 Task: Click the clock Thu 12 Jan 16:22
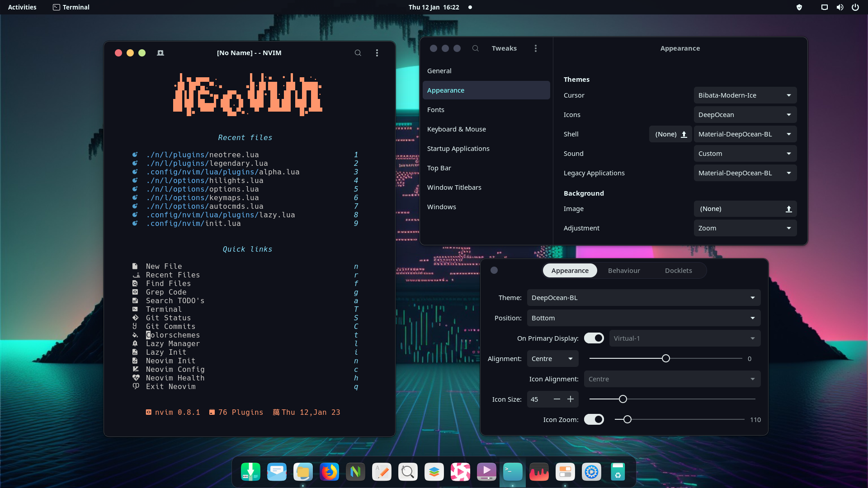pyautogui.click(x=434, y=7)
